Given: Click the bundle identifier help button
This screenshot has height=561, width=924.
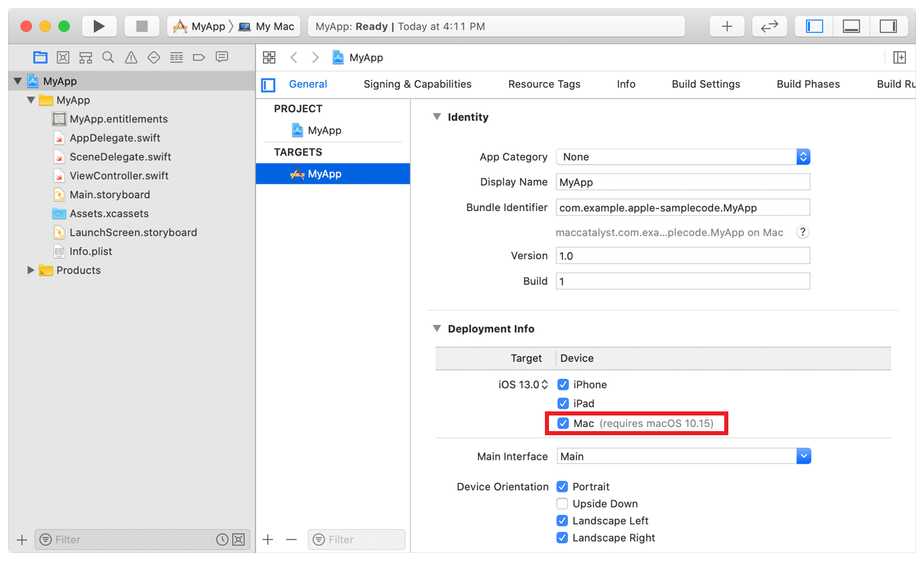Looking at the screenshot, I should pyautogui.click(x=802, y=233).
